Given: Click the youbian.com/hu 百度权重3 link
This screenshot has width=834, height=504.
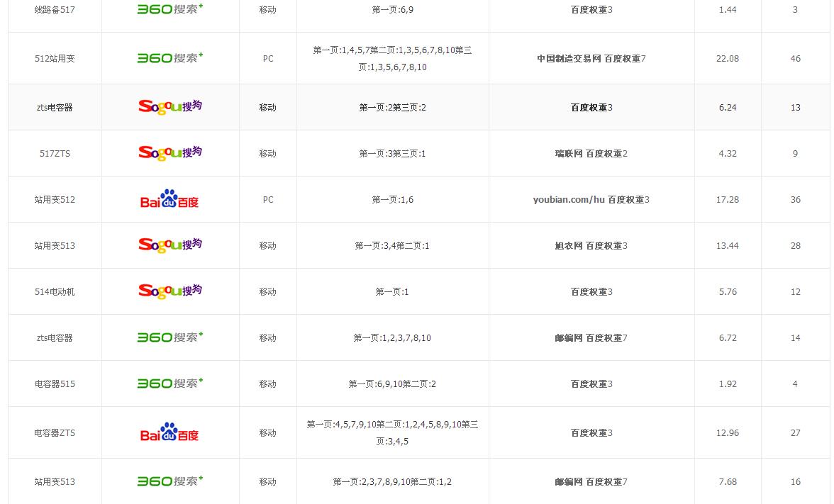Looking at the screenshot, I should coord(591,200).
